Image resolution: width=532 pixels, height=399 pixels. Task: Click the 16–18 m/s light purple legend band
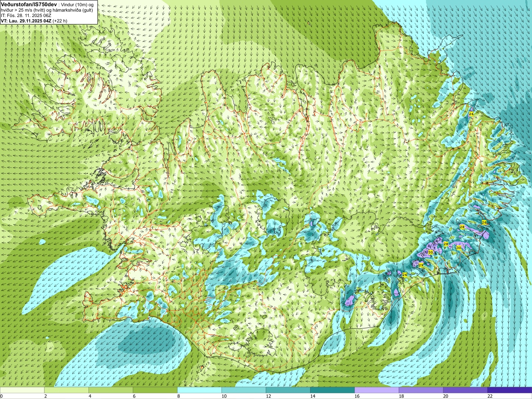point(377,390)
